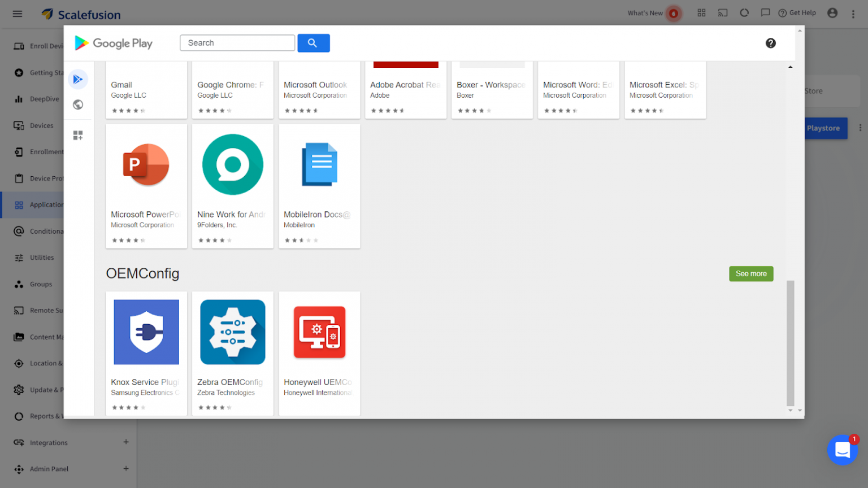Open Get Help from the top bar
The width and height of the screenshot is (868, 488).
pyautogui.click(x=797, y=12)
